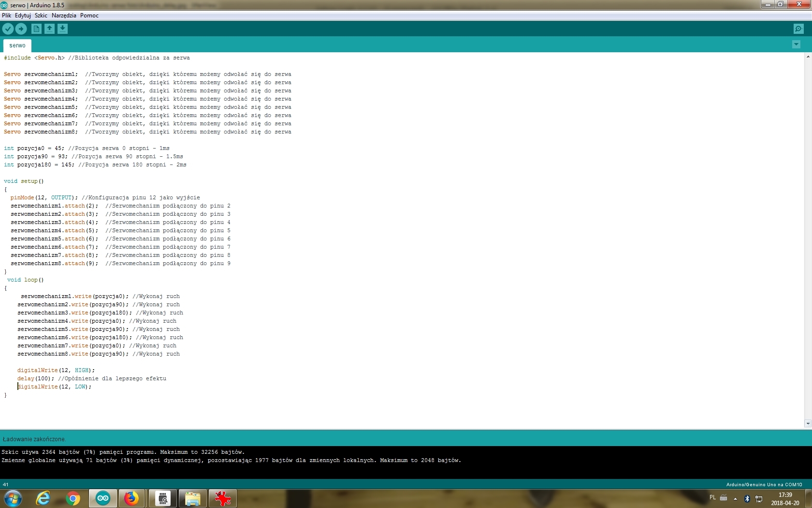Click the 'Servo serwomechanizm8;' declaration
812x508 pixels.
pyautogui.click(x=41, y=132)
